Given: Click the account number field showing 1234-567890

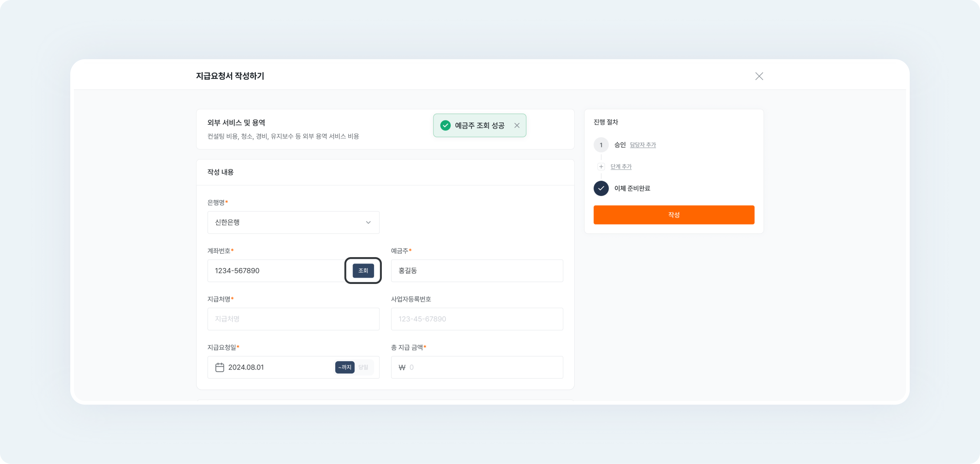Looking at the screenshot, I should (x=274, y=271).
